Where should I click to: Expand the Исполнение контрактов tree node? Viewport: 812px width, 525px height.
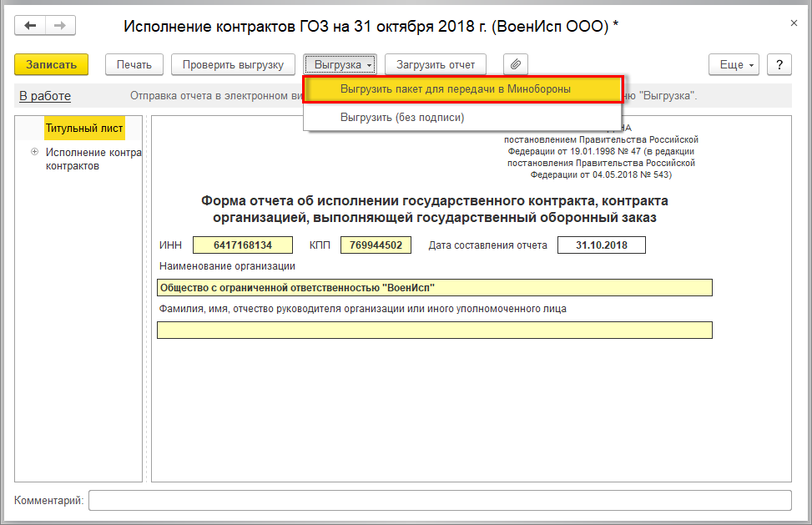click(x=35, y=152)
